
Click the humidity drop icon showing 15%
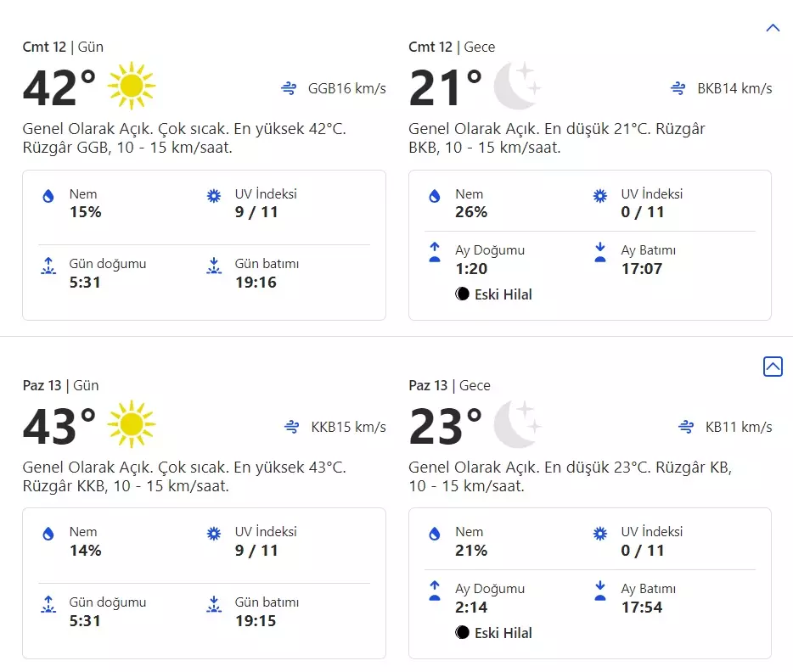[x=48, y=196]
